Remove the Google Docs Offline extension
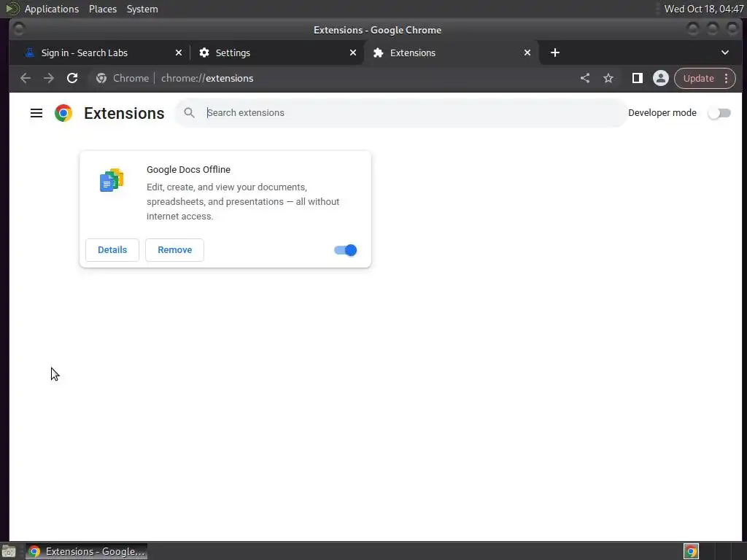The width and height of the screenshot is (747, 560). (x=175, y=250)
